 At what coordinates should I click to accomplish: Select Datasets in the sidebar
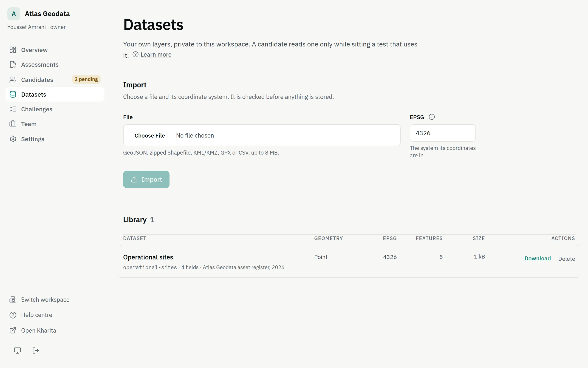pyautogui.click(x=55, y=95)
